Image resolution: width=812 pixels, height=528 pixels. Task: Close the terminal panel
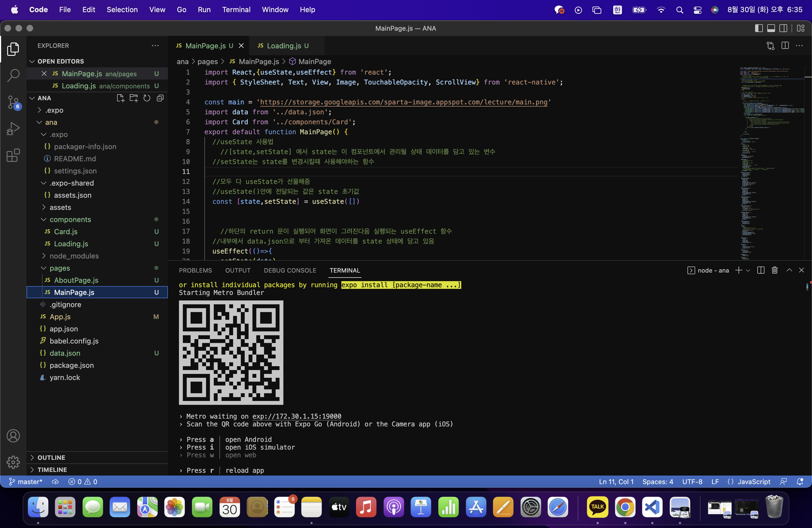pos(802,270)
